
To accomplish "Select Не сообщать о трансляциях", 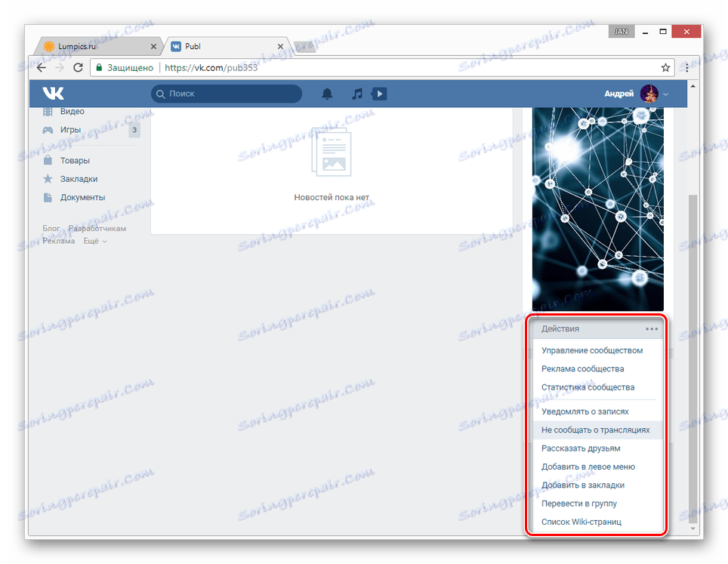I will pyautogui.click(x=596, y=430).
